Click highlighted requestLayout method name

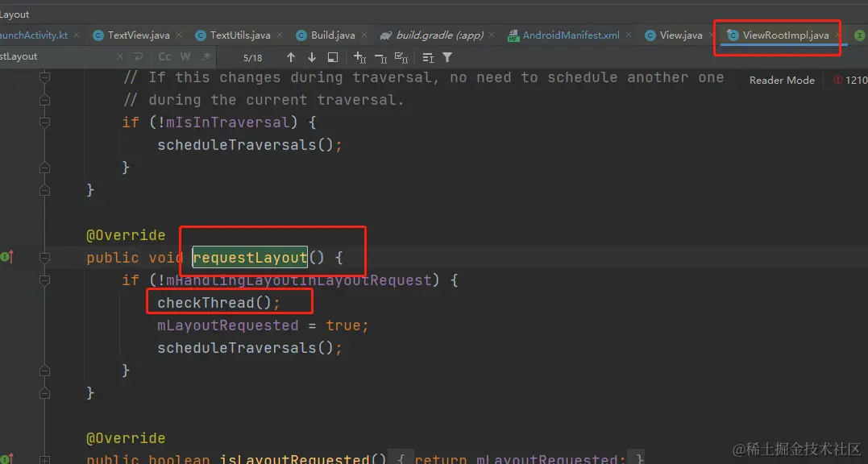tap(250, 258)
